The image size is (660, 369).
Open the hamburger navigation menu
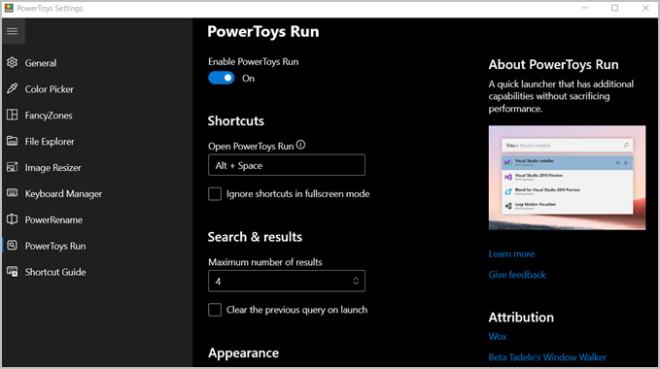click(x=12, y=31)
